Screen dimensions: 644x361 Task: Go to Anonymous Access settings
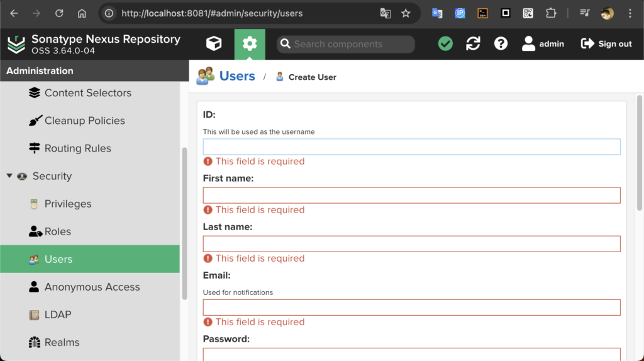92,287
